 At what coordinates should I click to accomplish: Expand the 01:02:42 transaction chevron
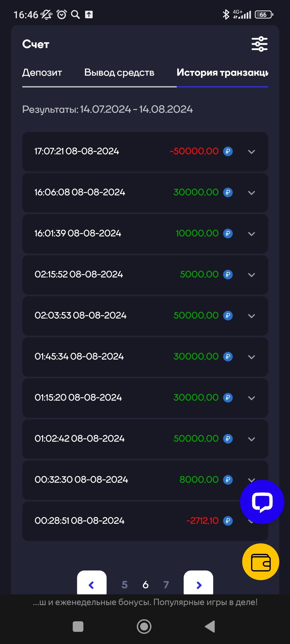point(251,439)
